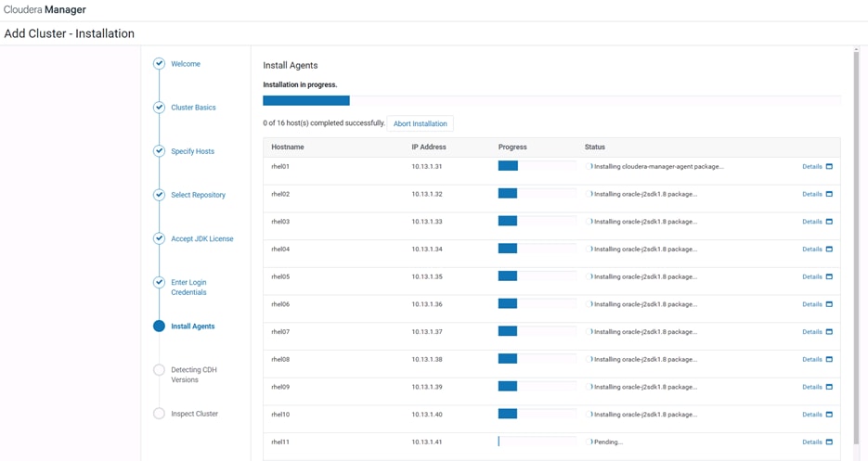Click the progress bar for rhel10
Screen dimensions: 868x461
(537, 414)
